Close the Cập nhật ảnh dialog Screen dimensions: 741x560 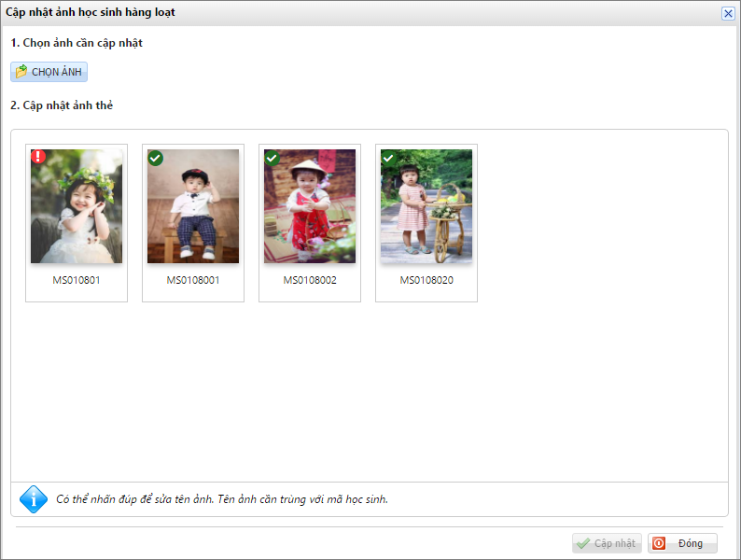click(x=728, y=13)
